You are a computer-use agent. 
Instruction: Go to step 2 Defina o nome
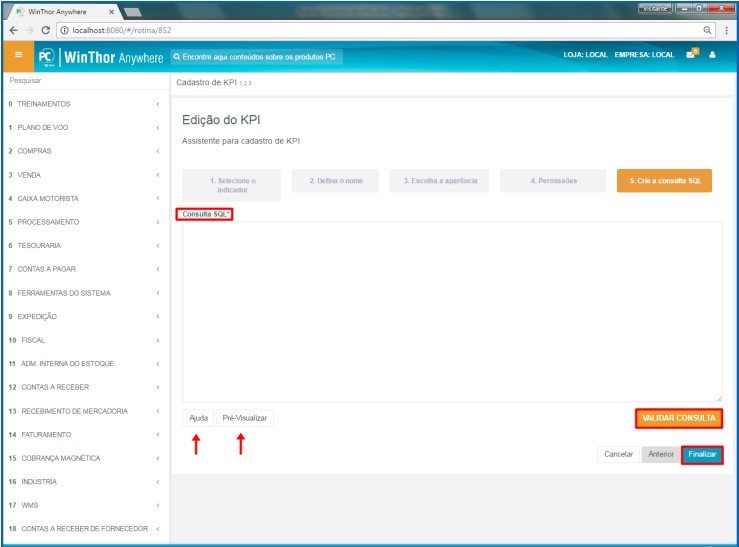(x=335, y=181)
